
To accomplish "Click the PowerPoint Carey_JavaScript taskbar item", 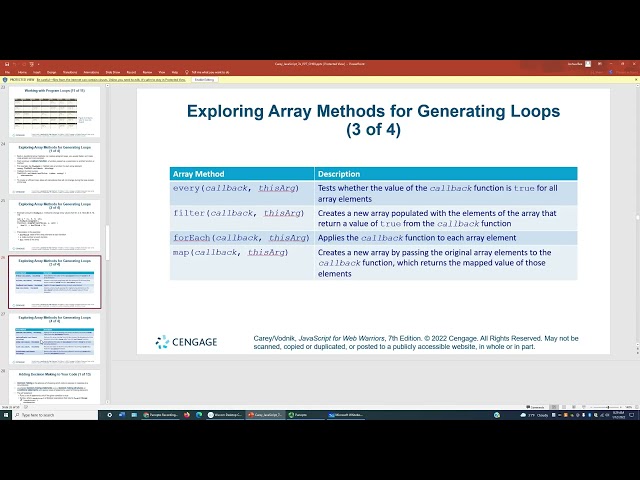I will tap(265, 415).
